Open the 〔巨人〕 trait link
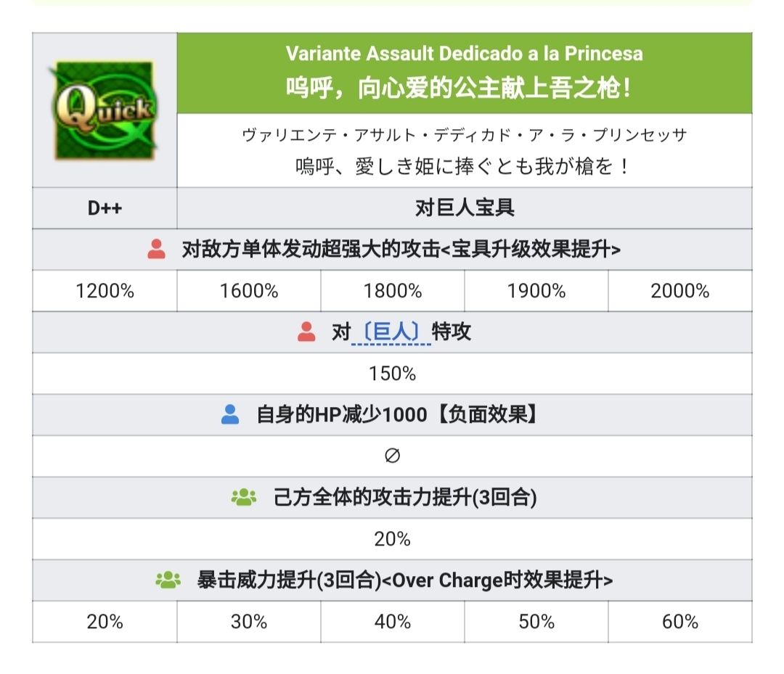The width and height of the screenshot is (784, 674). 391,332
